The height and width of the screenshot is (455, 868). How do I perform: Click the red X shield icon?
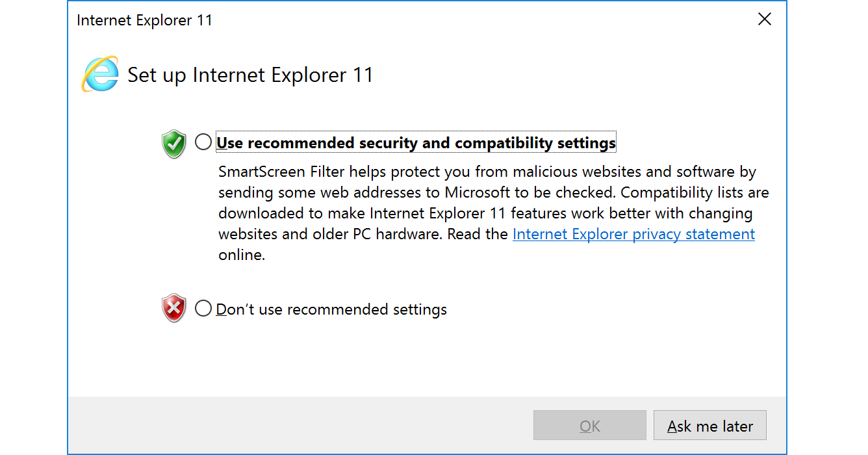pos(173,309)
